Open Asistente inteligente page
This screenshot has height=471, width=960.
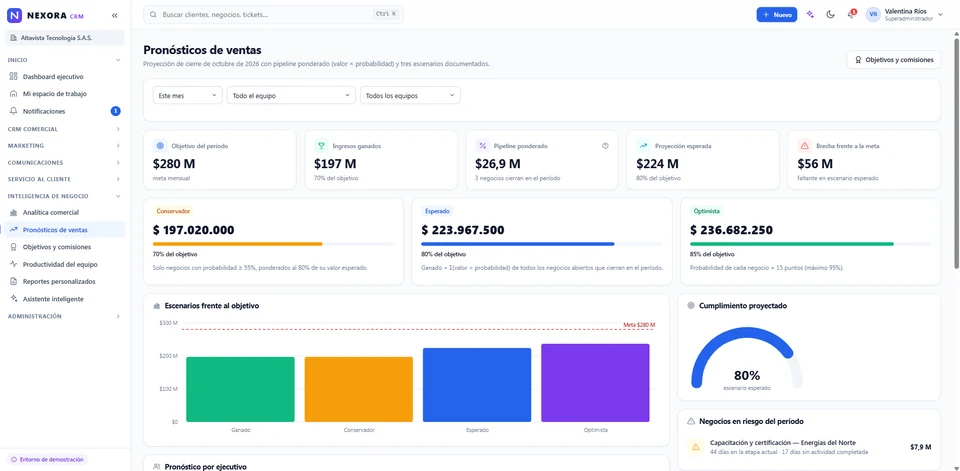(65, 299)
